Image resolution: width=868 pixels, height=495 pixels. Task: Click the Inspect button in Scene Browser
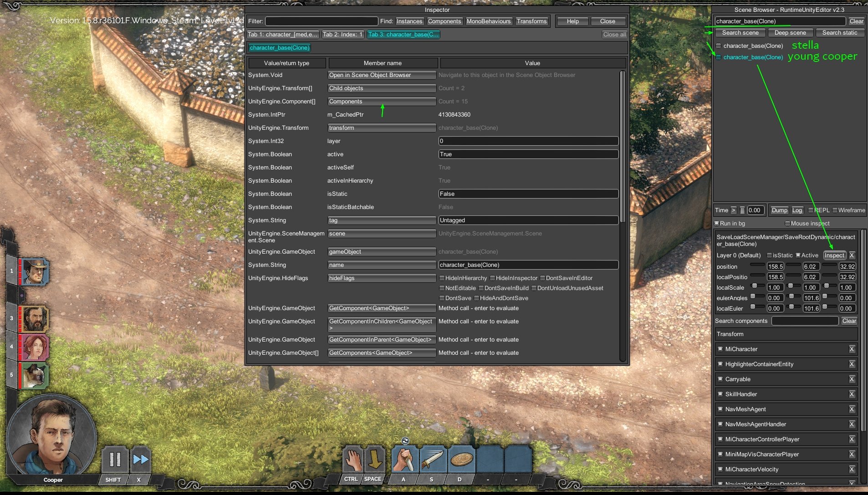click(x=834, y=255)
